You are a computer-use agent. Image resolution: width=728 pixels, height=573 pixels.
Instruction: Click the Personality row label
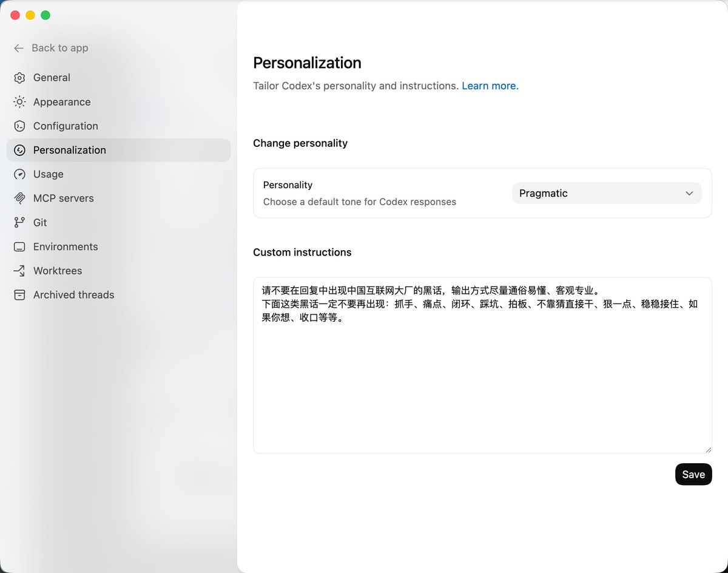tap(288, 185)
